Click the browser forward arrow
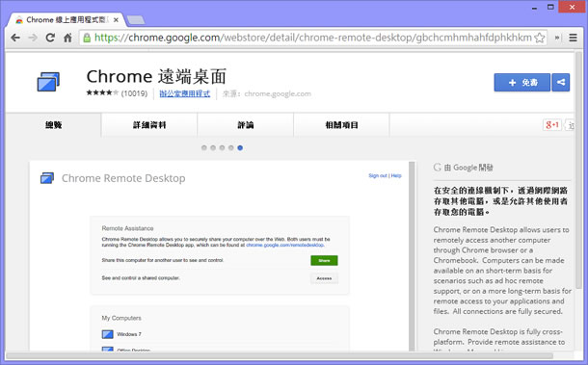 (33, 38)
